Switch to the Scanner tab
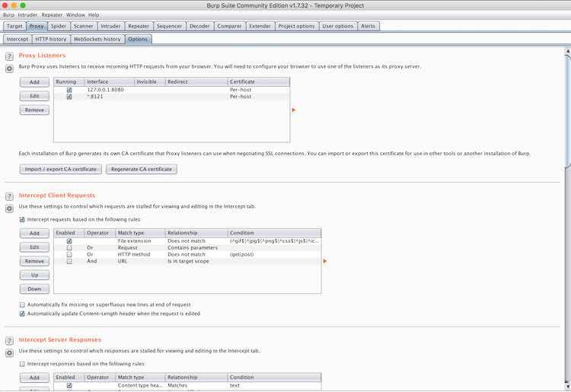Viewport: 571px width, 392px height. (x=84, y=26)
